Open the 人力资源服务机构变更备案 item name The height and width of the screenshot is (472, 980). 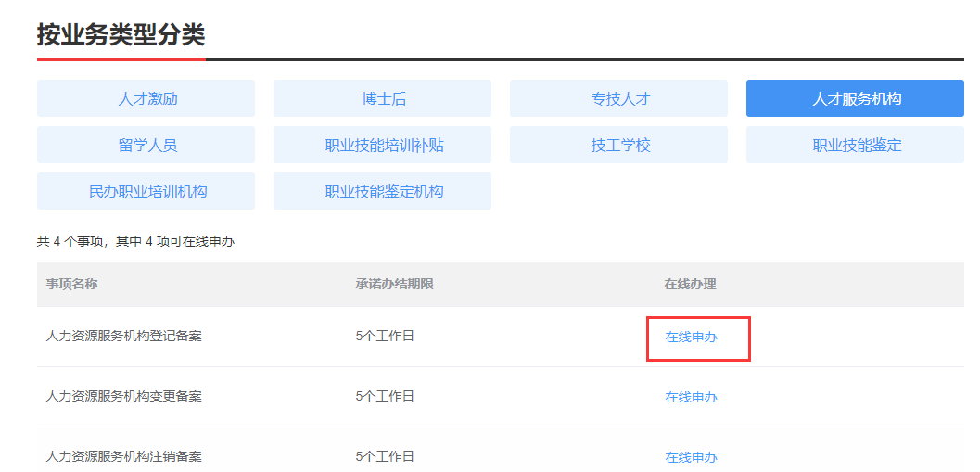[123, 396]
